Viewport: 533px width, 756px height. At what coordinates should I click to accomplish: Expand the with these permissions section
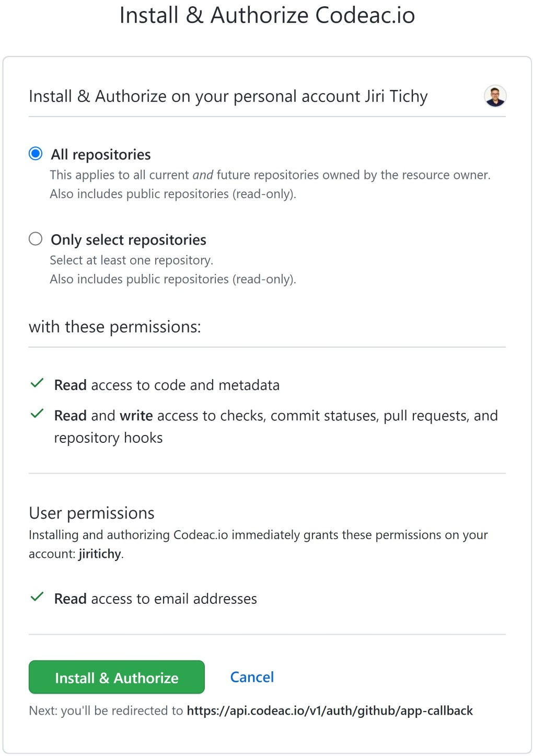pos(115,326)
